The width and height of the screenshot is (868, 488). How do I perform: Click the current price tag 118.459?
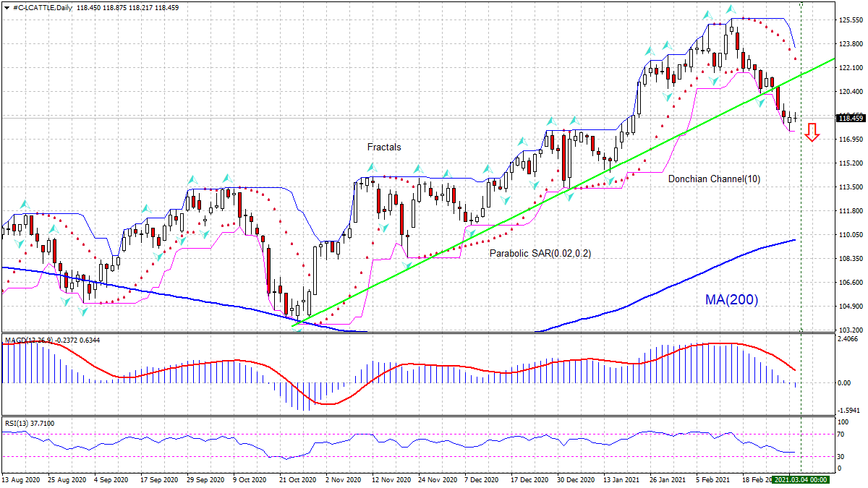[x=851, y=118]
